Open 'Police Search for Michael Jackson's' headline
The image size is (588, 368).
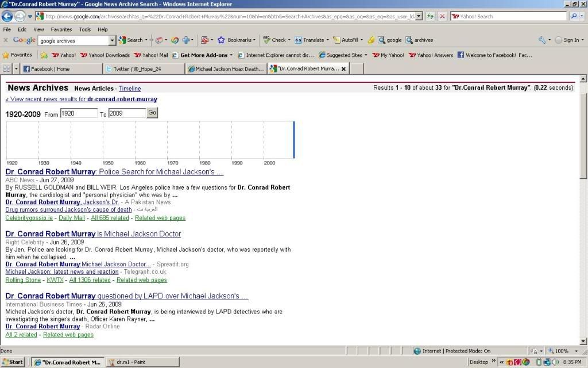click(114, 171)
